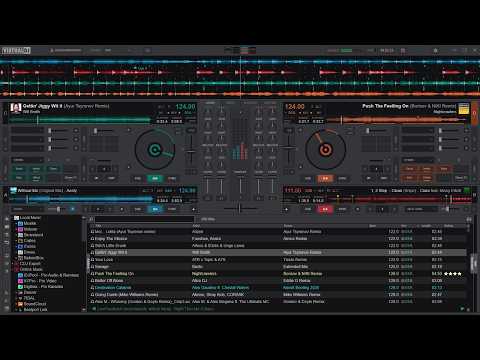Click star rating on Push The Feeling On row
Image resolution: width=480 pixels, height=360 pixels.
click(x=453, y=274)
